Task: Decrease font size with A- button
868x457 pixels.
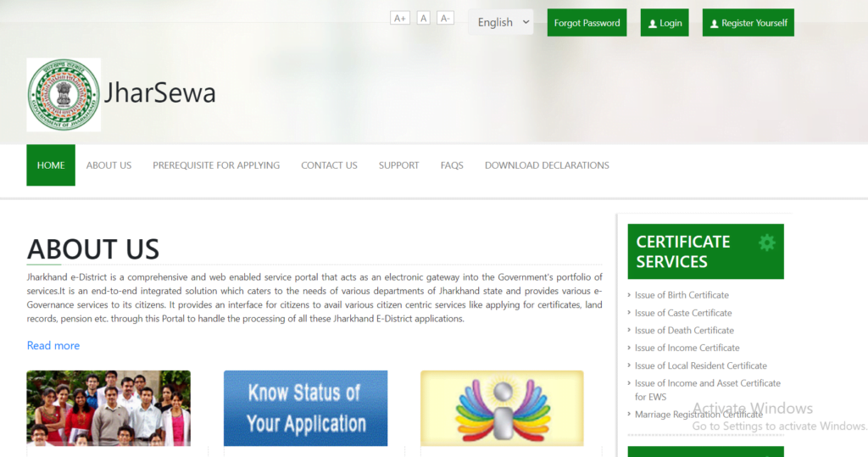Action: [x=445, y=19]
